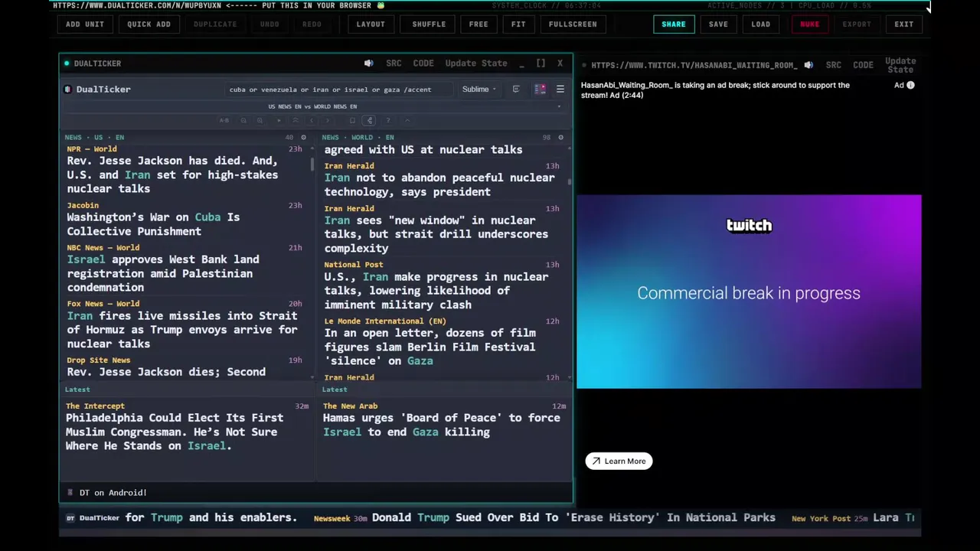Open National Post headline on nuclear talks progress
The image size is (980, 551).
(436, 291)
